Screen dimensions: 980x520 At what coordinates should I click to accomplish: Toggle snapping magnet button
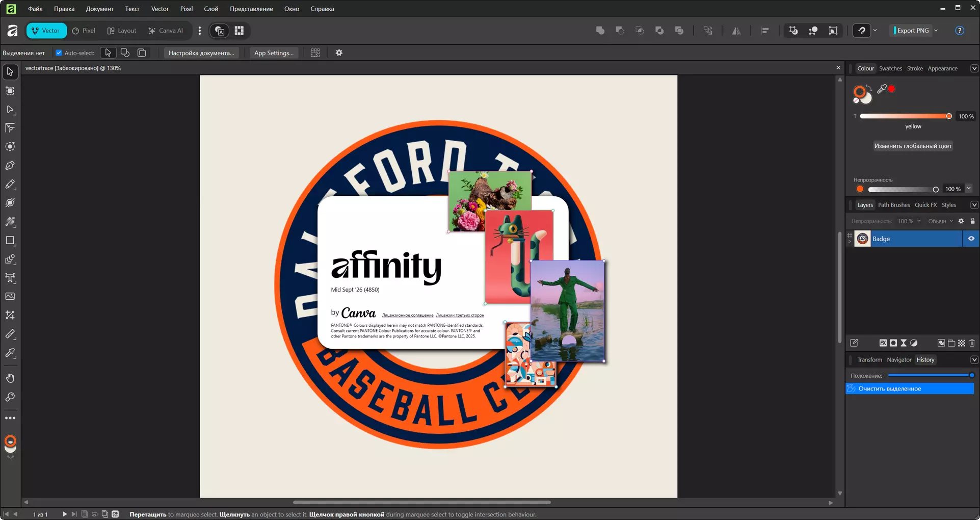(x=862, y=31)
